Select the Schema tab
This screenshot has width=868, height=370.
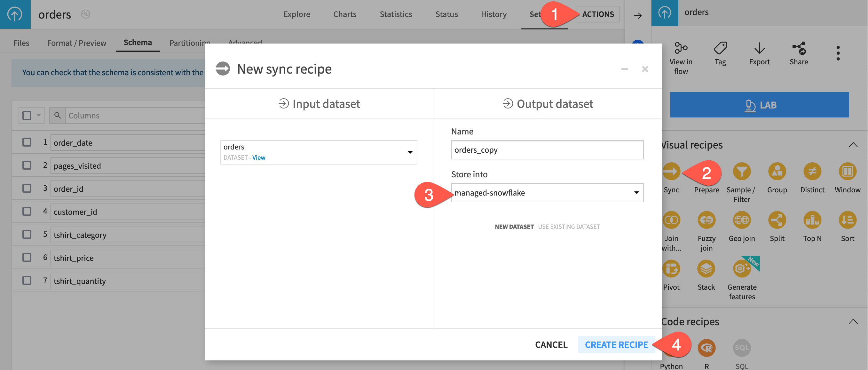point(138,42)
